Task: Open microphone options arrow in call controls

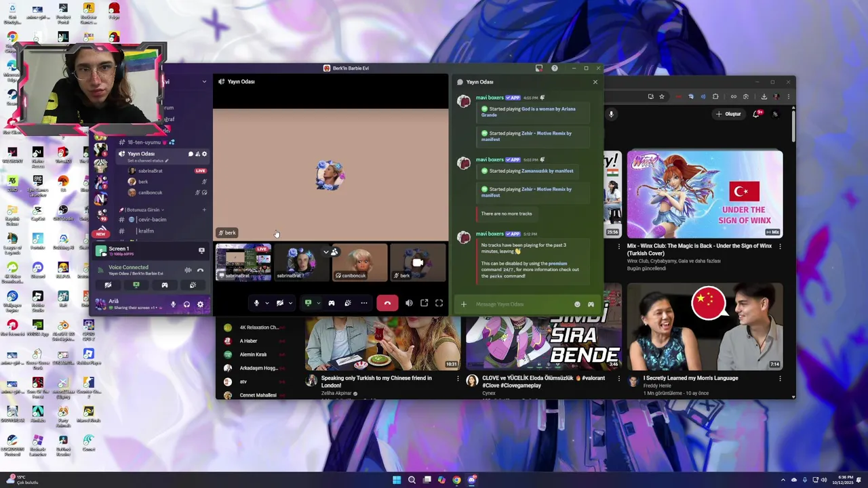Action: 267,303
